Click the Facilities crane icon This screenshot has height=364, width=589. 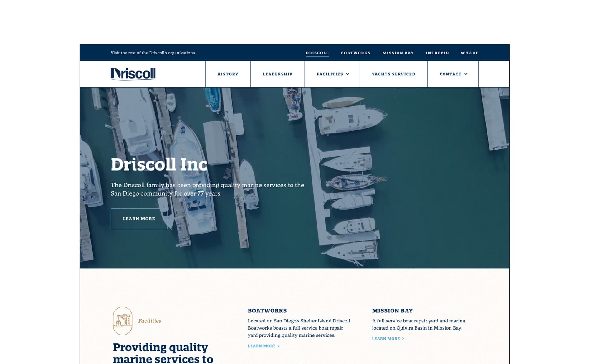123,321
